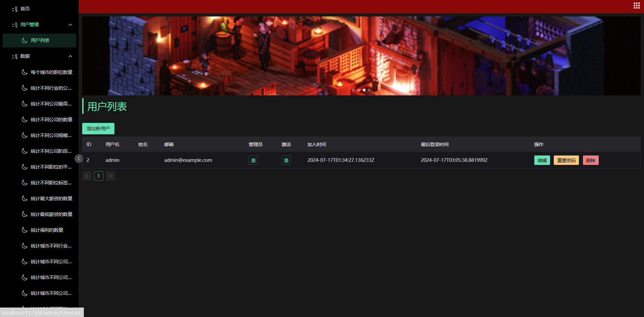Open 统计不同公司最高... menu entry
The width and height of the screenshot is (644, 317).
(39, 104)
